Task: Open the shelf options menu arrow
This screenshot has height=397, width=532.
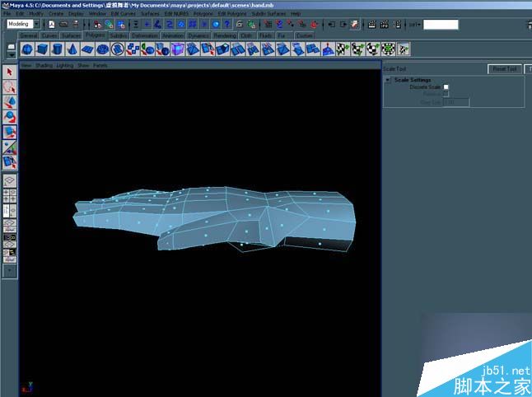Action: pos(12,55)
